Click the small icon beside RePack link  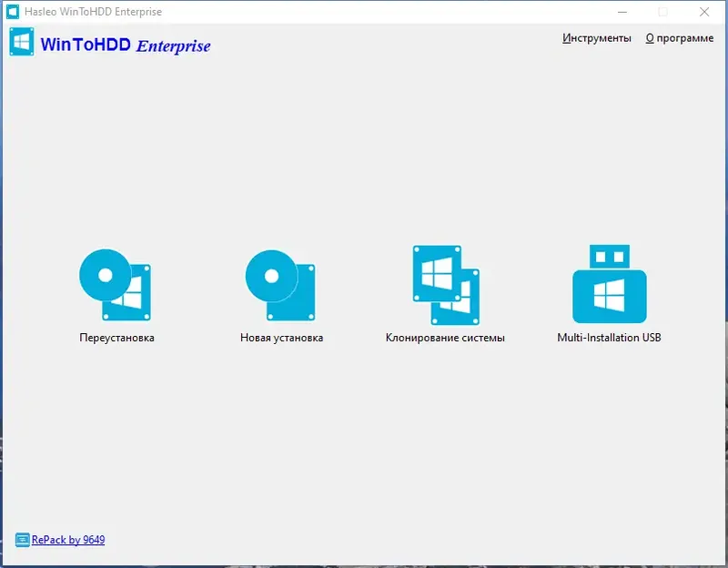click(22, 540)
